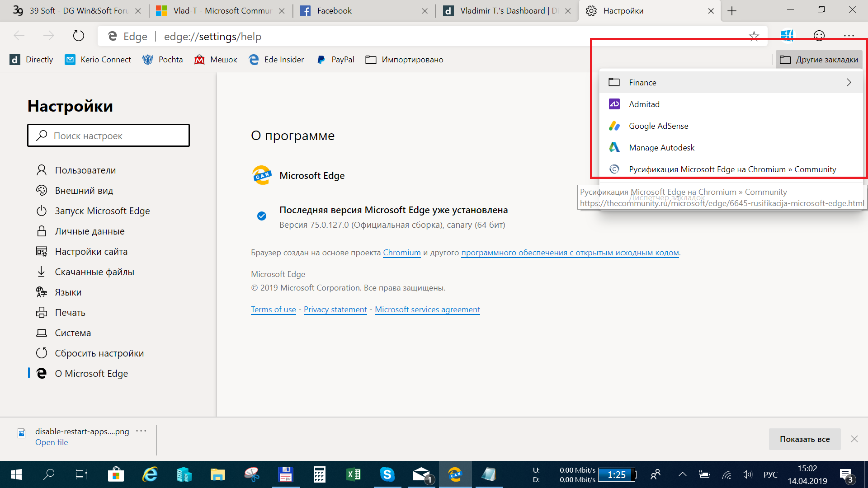Click the PayPal bookmark icon

coord(318,59)
